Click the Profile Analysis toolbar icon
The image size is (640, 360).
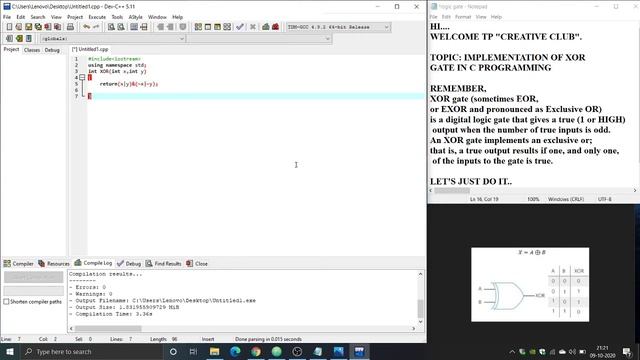pos(266,27)
